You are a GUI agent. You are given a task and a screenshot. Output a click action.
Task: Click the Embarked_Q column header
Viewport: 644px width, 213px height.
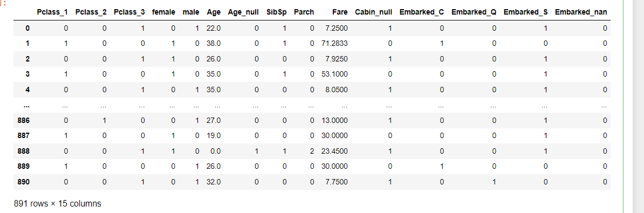coord(474,12)
